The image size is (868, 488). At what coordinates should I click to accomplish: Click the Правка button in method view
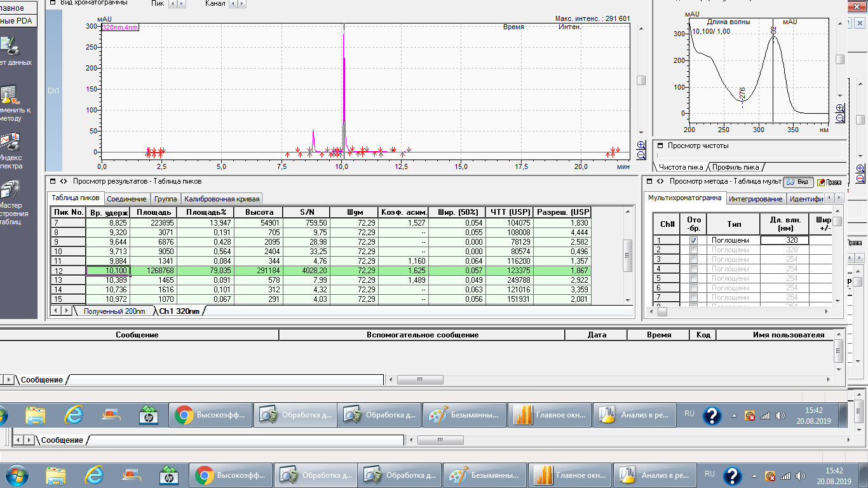[x=830, y=182]
